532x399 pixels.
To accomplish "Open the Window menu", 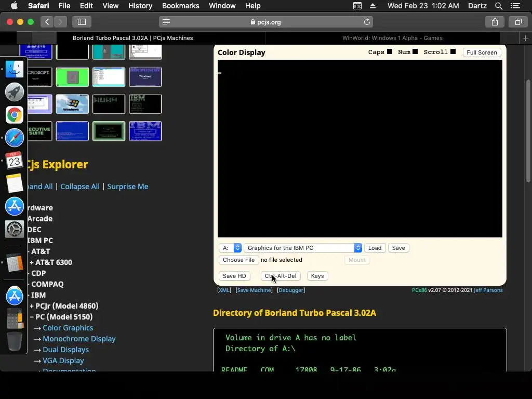I will pos(222,6).
